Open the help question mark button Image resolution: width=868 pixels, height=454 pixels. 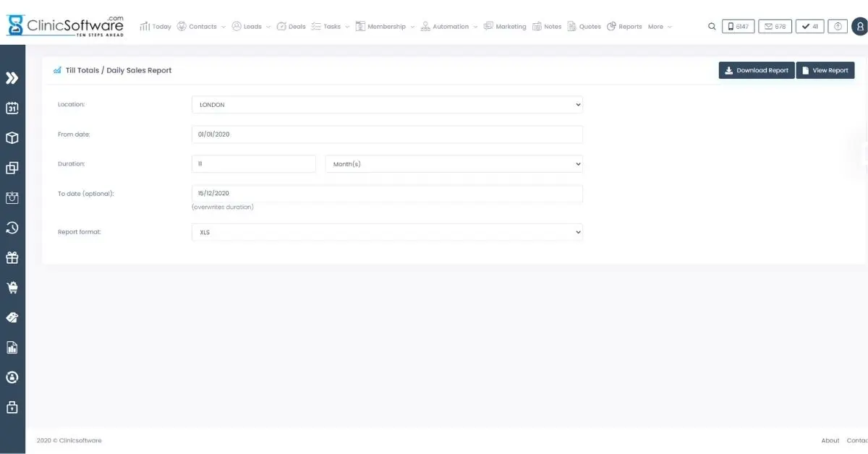click(838, 26)
